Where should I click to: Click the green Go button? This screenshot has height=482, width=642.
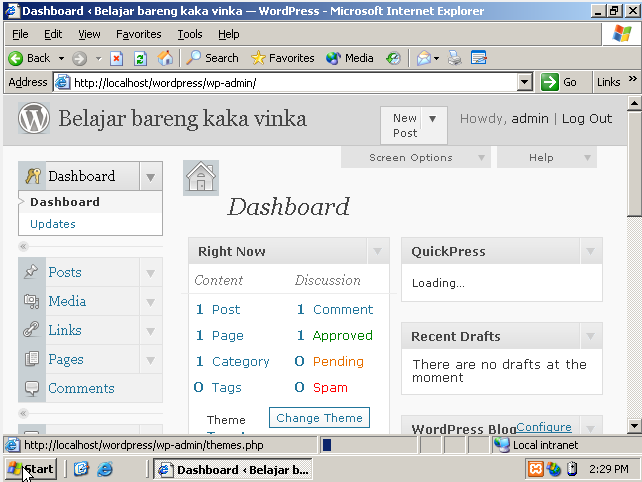click(559, 82)
